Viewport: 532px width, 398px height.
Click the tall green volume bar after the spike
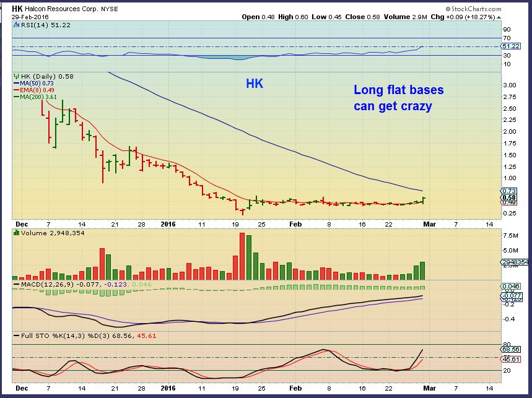[249, 257]
